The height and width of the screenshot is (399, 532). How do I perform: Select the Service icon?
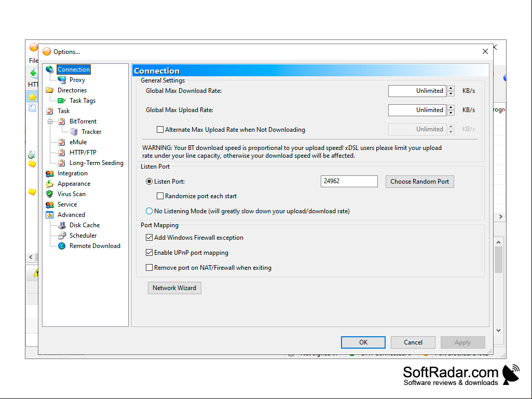[x=49, y=204]
